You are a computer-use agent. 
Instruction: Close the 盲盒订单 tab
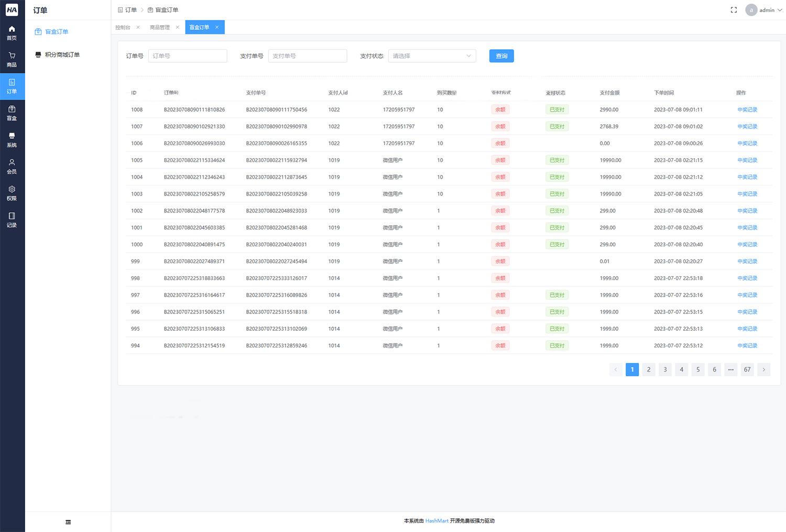click(217, 27)
